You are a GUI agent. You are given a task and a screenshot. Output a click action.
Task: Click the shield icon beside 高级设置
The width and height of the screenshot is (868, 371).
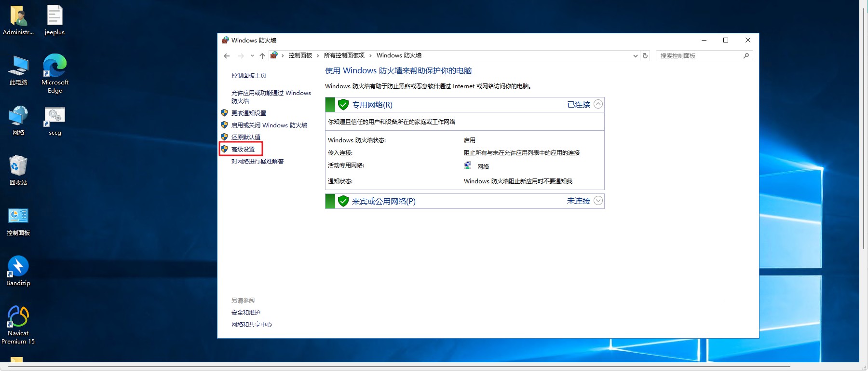[x=224, y=149]
